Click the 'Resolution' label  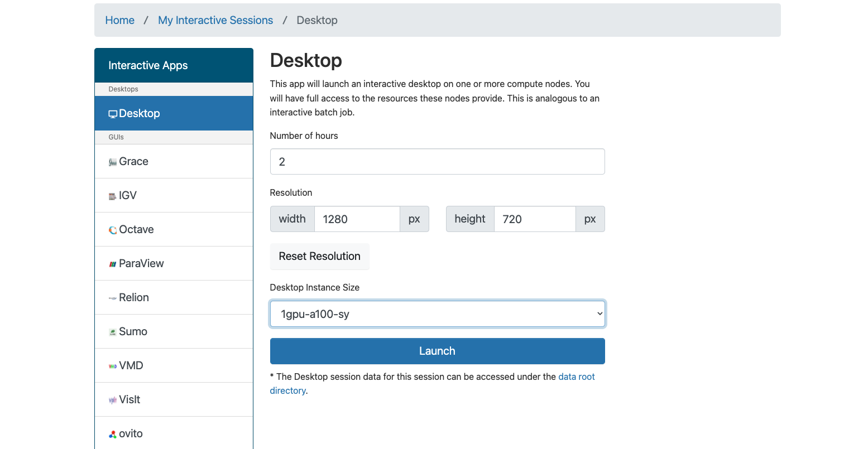pos(291,192)
